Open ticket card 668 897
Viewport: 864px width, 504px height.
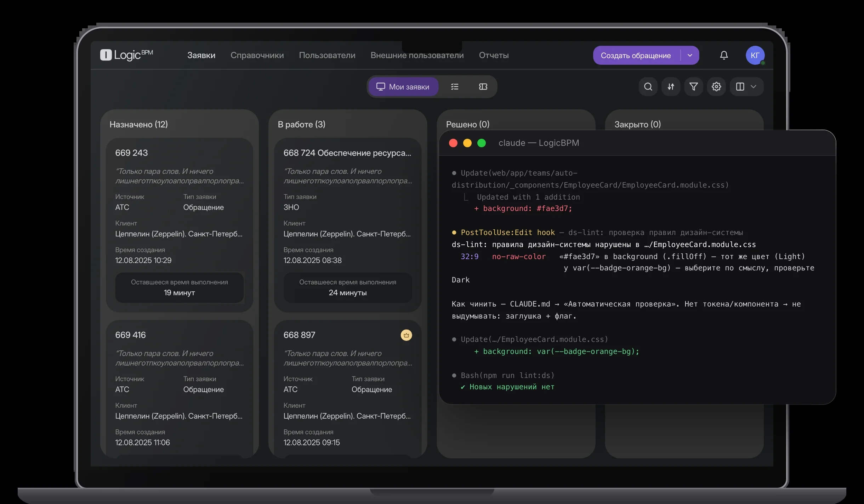click(348, 389)
